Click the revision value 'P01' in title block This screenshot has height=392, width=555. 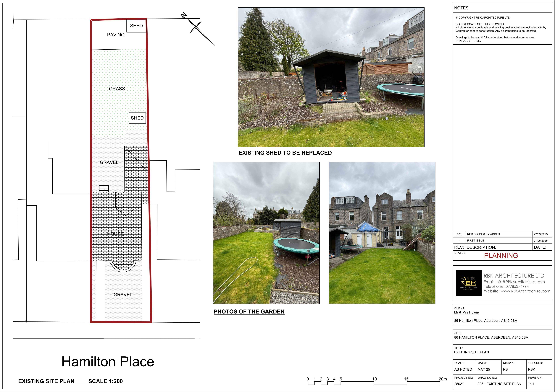tap(531, 384)
